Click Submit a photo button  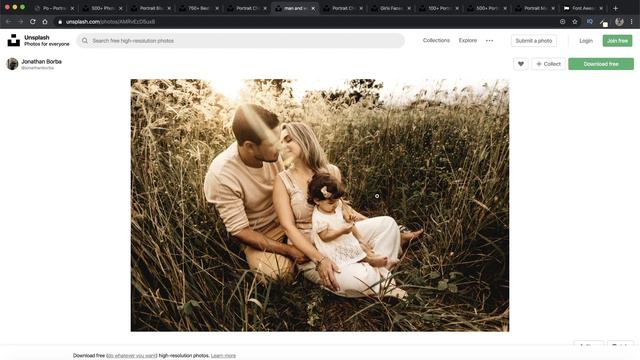tap(533, 41)
